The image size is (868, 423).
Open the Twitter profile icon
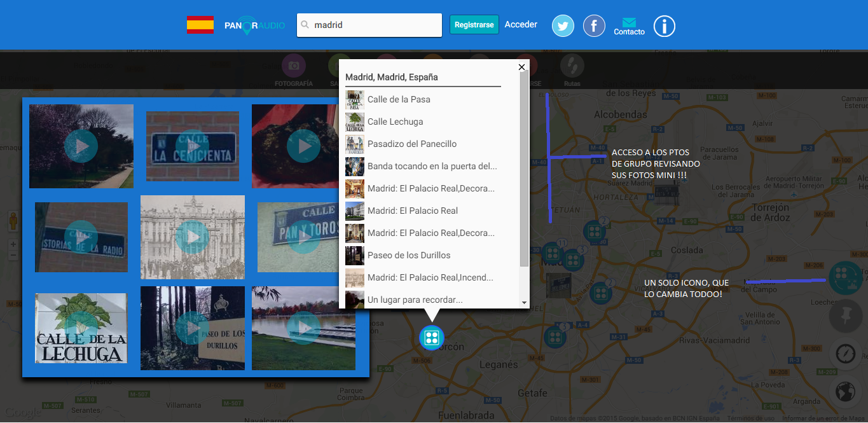coord(563,26)
